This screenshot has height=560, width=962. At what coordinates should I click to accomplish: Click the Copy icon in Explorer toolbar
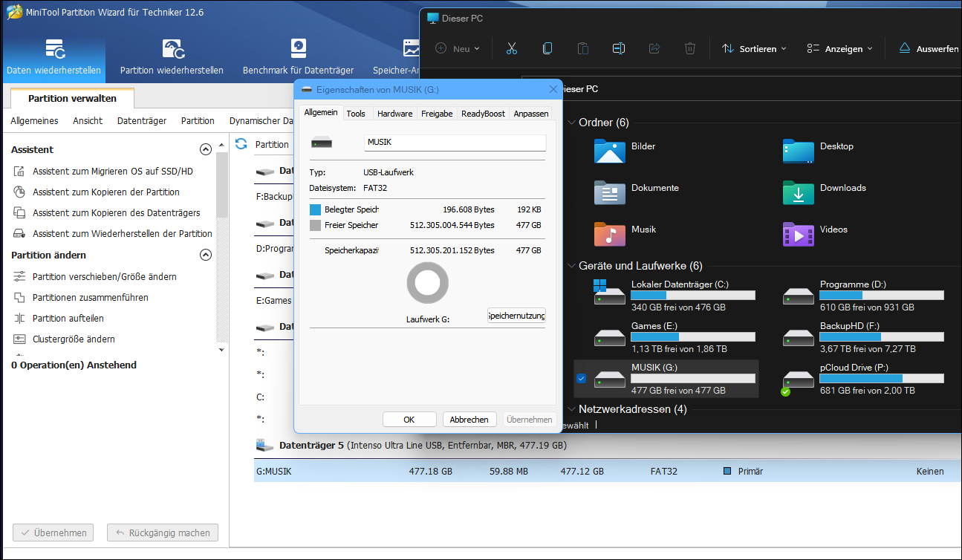click(547, 48)
